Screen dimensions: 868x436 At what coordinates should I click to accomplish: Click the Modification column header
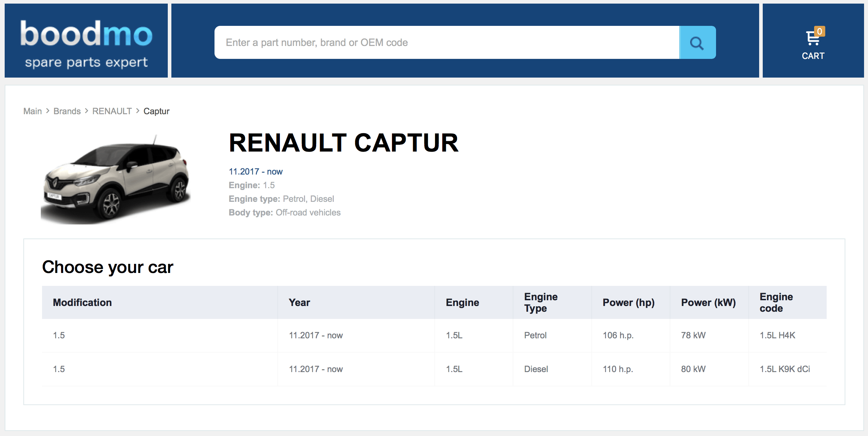pyautogui.click(x=82, y=303)
